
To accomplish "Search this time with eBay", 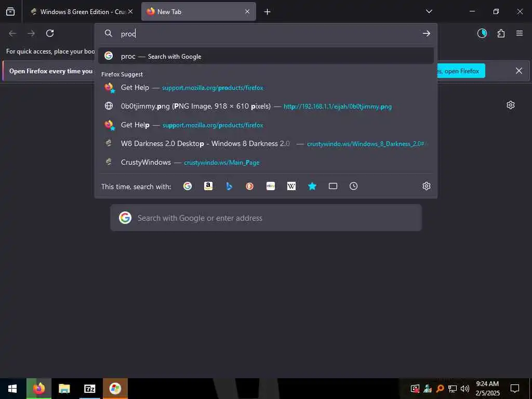I will click(270, 186).
